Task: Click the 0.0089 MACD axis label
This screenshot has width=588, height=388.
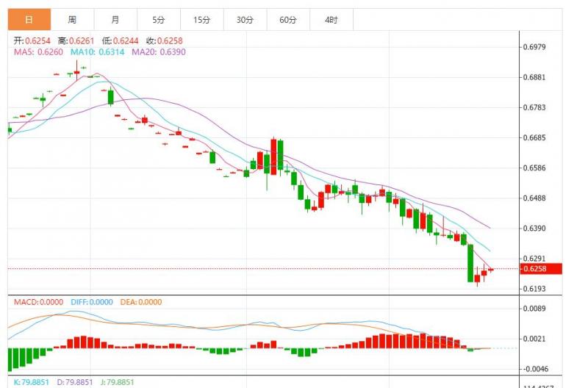Action: tap(534, 309)
